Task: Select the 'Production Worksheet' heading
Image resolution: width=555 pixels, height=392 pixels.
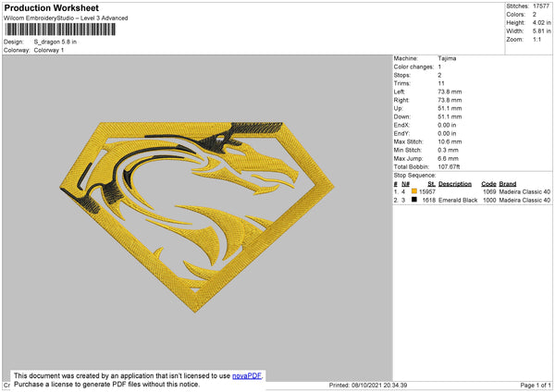Action: click(x=51, y=7)
